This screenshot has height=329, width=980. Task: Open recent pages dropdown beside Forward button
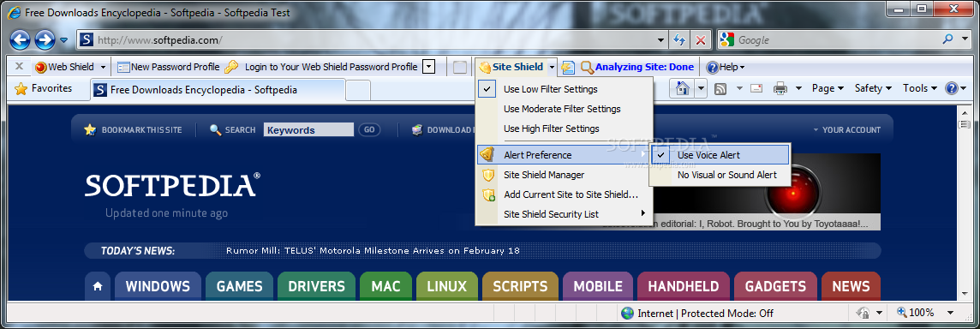(x=63, y=40)
